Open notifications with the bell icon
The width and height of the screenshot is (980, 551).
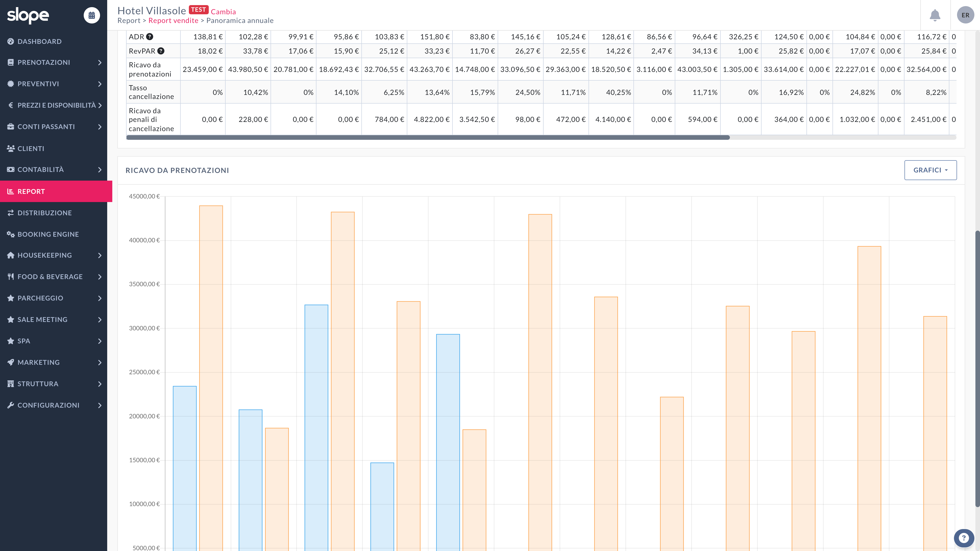point(935,15)
